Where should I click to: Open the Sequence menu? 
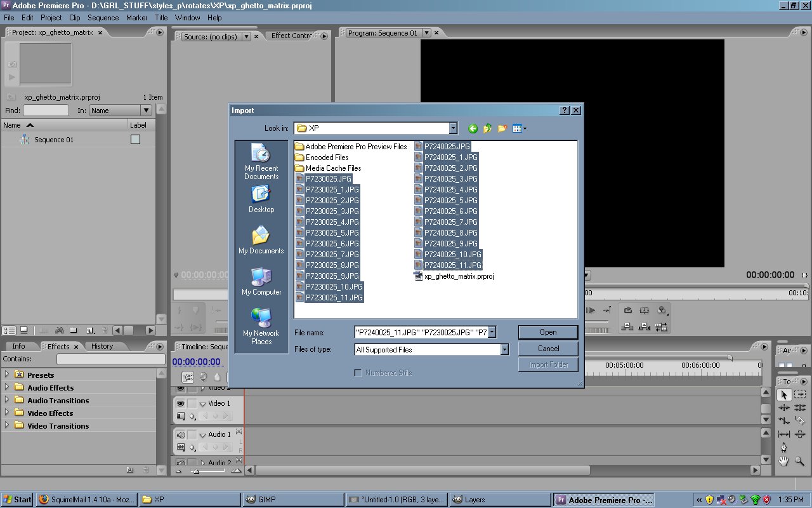(103, 17)
